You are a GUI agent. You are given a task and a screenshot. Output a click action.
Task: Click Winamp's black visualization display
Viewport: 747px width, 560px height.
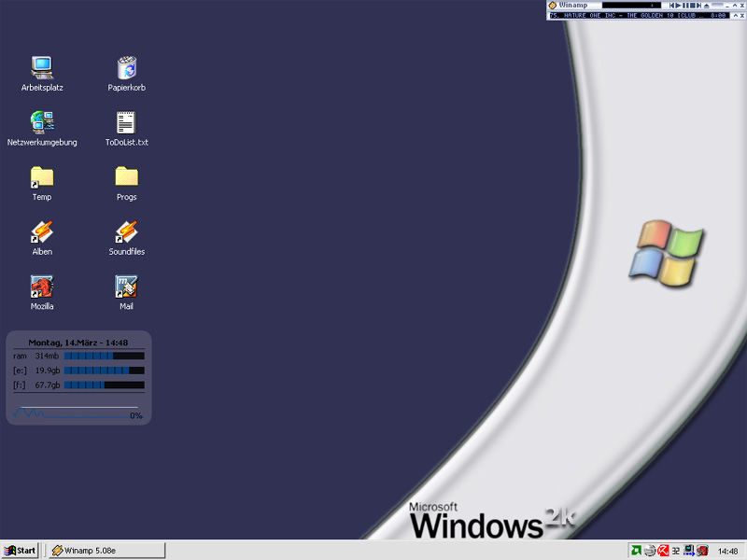click(x=631, y=6)
